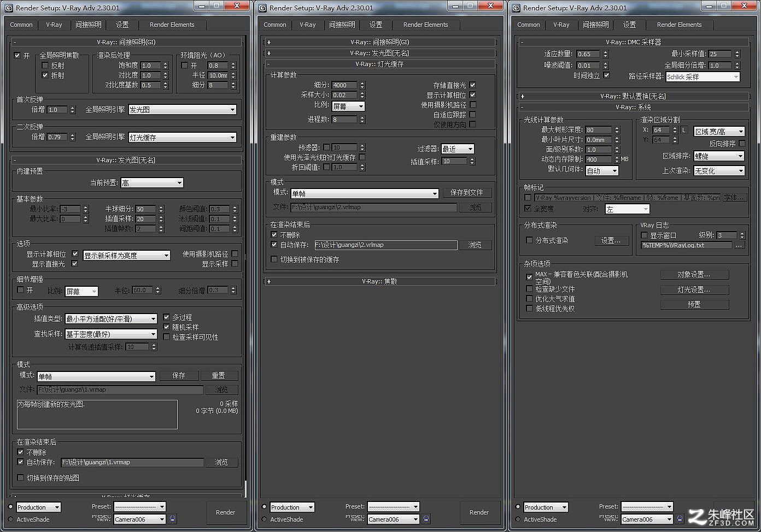Enable 反向排序 checkbox
This screenshot has height=532, width=761.
[742, 144]
